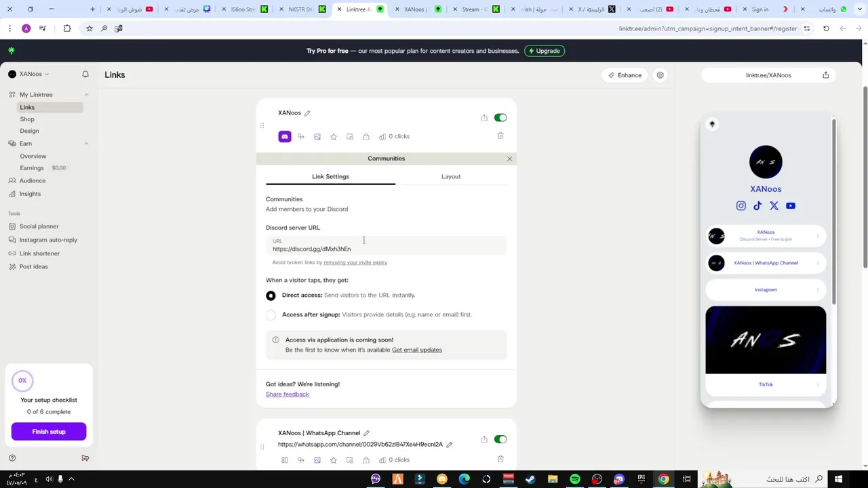Collapse My Linktree section chevron
The height and width of the screenshot is (488, 868).
coord(86,94)
